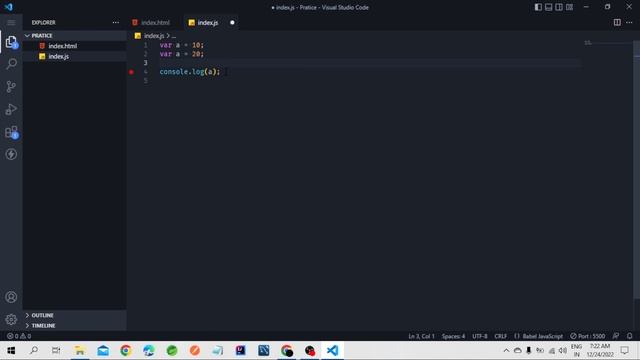Change end of line sequence CRLF

(x=500, y=336)
